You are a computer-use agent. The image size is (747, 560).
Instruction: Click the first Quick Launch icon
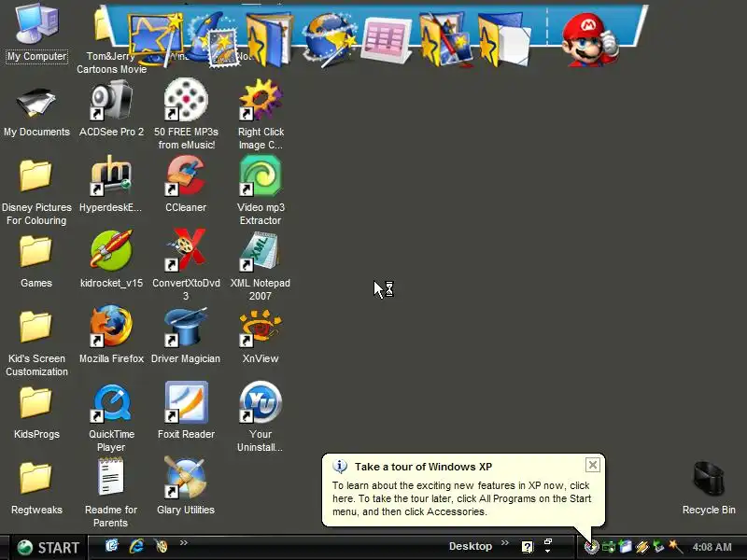click(x=111, y=545)
